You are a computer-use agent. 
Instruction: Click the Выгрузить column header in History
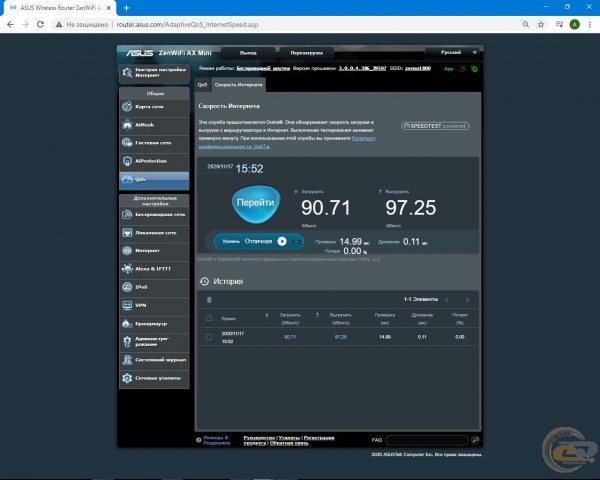point(341,318)
